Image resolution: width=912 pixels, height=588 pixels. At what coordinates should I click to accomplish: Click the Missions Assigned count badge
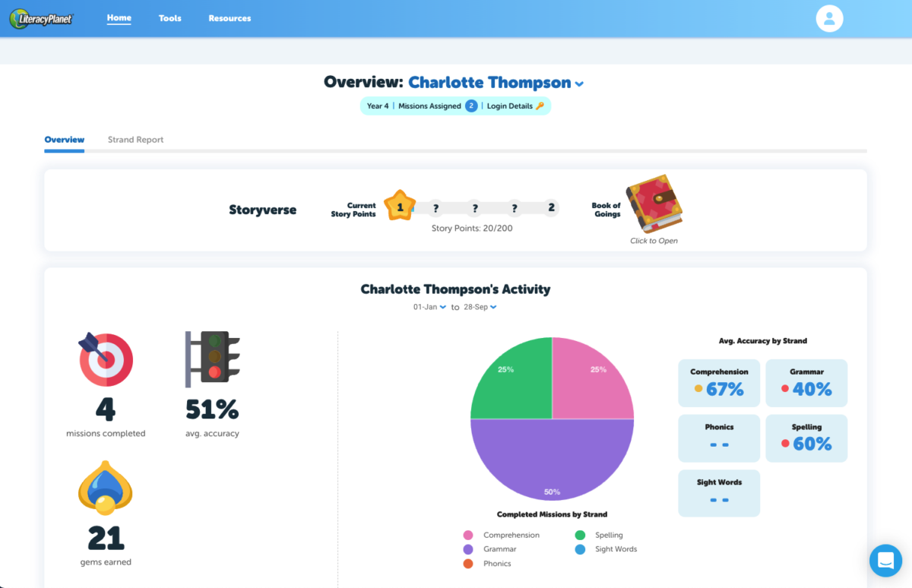(471, 106)
